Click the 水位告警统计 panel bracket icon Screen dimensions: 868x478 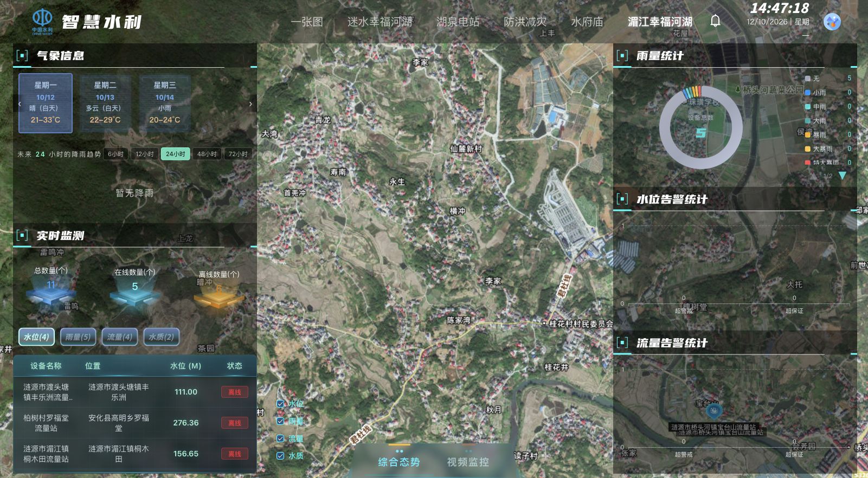point(622,199)
